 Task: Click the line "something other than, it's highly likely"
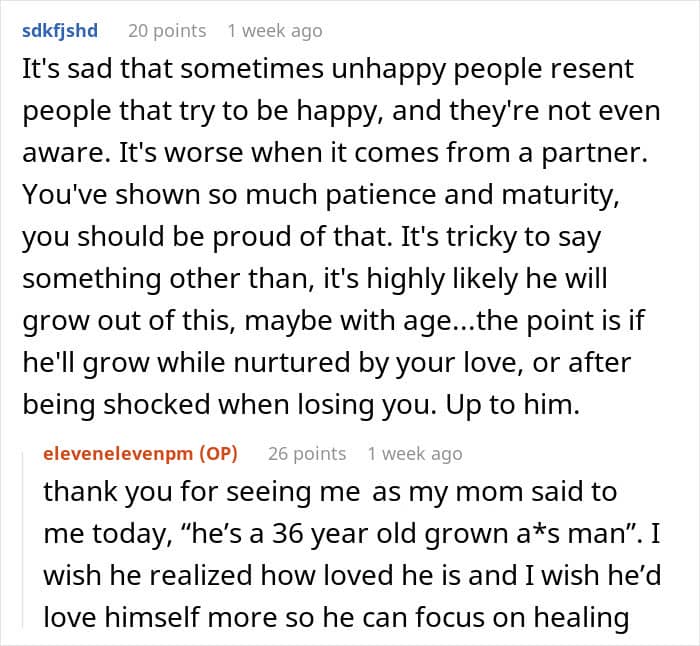[x=315, y=279]
